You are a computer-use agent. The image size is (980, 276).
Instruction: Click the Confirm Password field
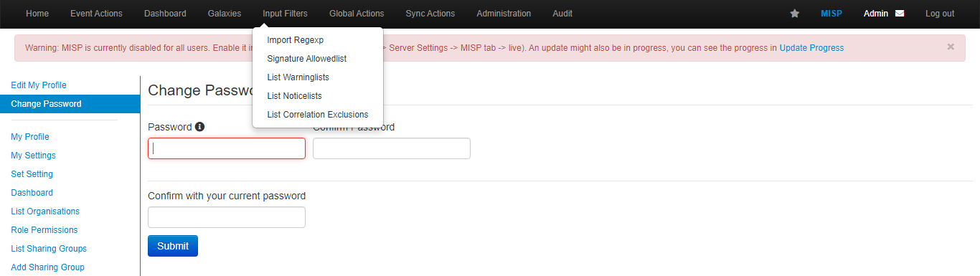coord(392,148)
